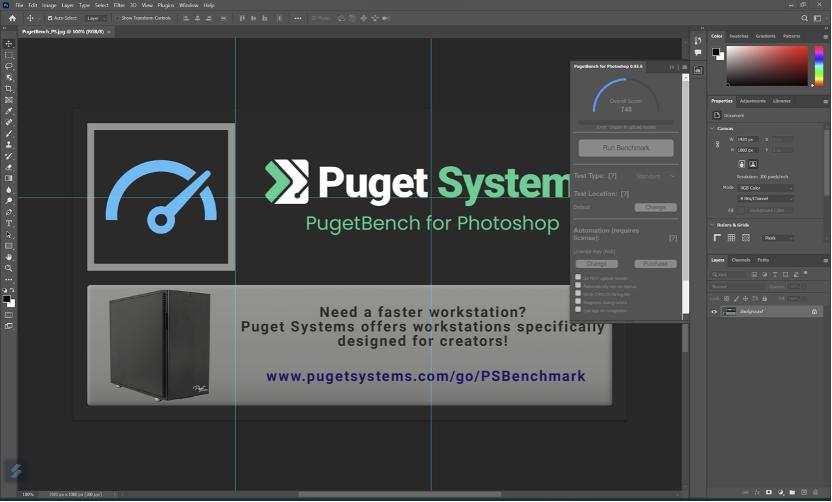Screen dimensions: 832x502
Task: Check the second PugetBench option checkbox
Action: click(578, 285)
